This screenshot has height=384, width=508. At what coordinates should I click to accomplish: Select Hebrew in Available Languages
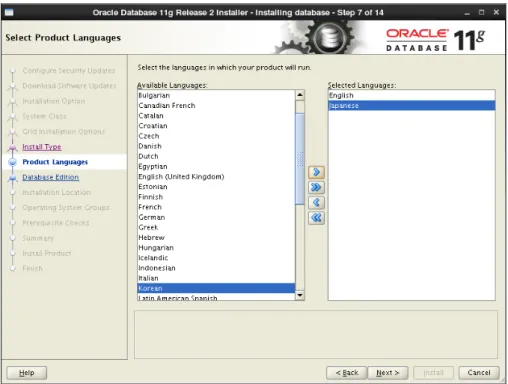click(216, 238)
